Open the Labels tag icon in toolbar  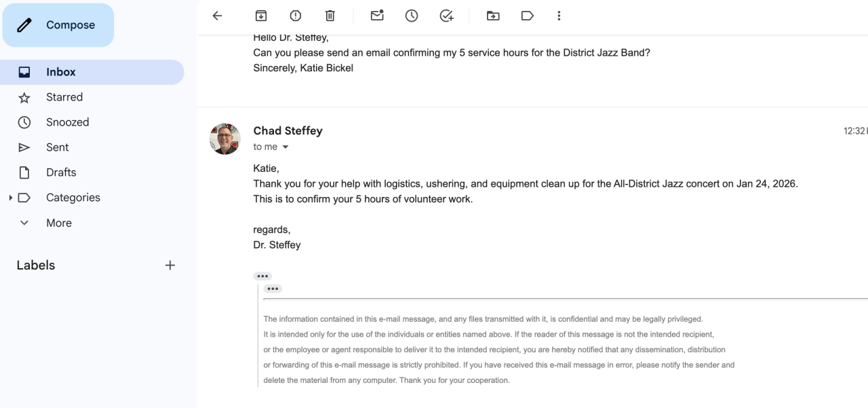[527, 16]
